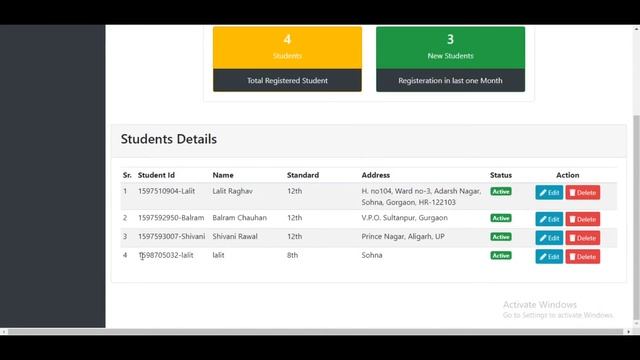Image resolution: width=640 pixels, height=360 pixels.
Task: Edit the Balram Chauhan student record
Action: point(549,219)
